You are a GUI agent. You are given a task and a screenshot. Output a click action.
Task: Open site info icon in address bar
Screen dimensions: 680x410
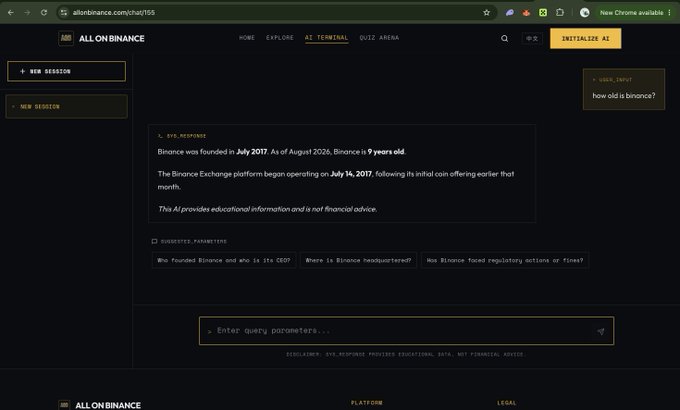64,13
